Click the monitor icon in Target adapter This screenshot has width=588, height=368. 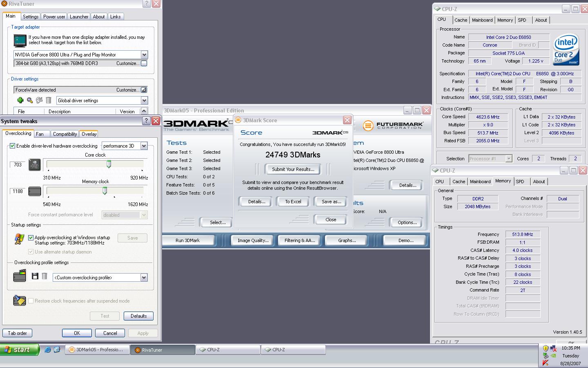(x=20, y=40)
